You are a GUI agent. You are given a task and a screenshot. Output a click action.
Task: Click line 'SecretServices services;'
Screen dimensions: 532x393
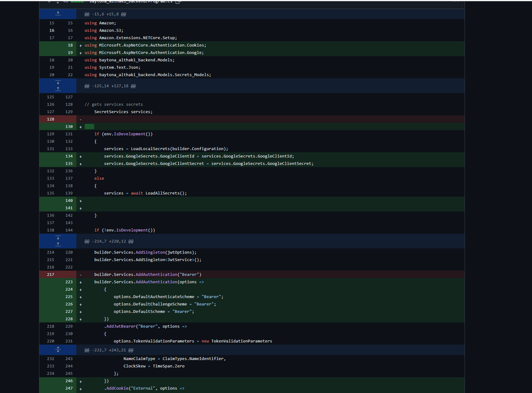(x=123, y=112)
